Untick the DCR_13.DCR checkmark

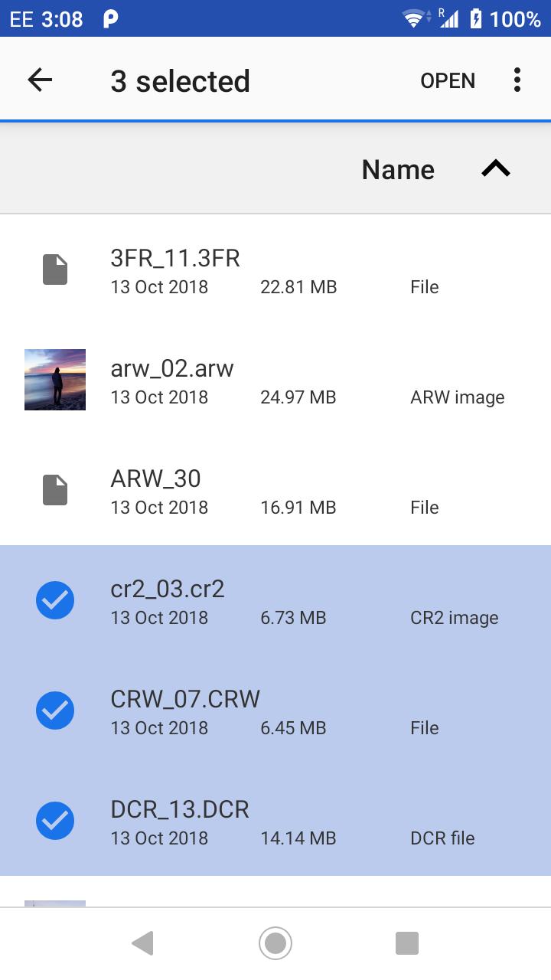point(55,821)
